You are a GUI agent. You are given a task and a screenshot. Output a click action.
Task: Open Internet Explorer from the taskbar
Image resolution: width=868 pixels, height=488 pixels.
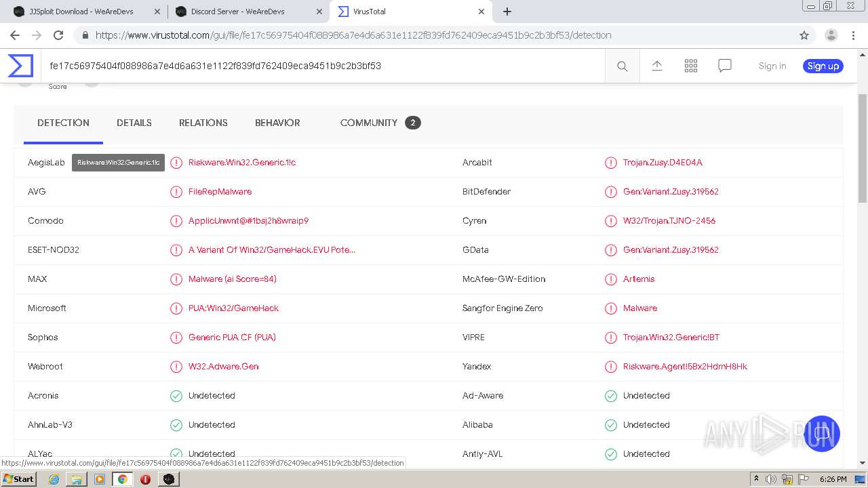[x=54, y=479]
